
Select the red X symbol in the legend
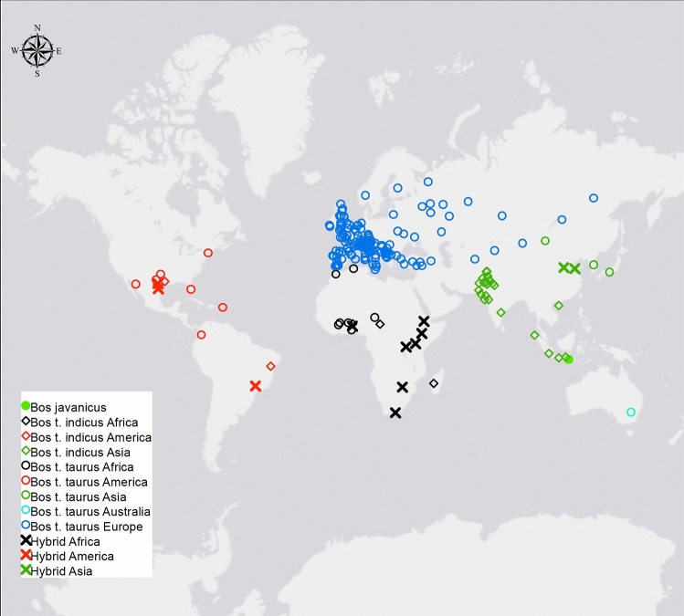(26, 557)
